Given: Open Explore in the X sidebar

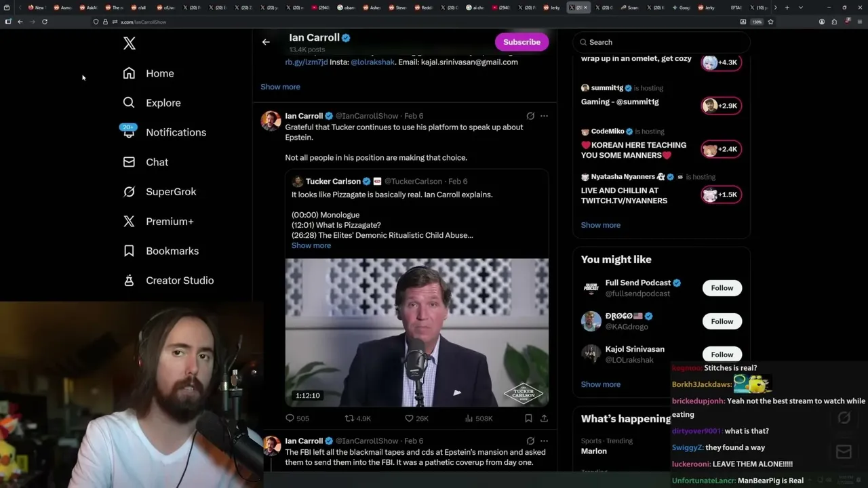Looking at the screenshot, I should coord(163,103).
